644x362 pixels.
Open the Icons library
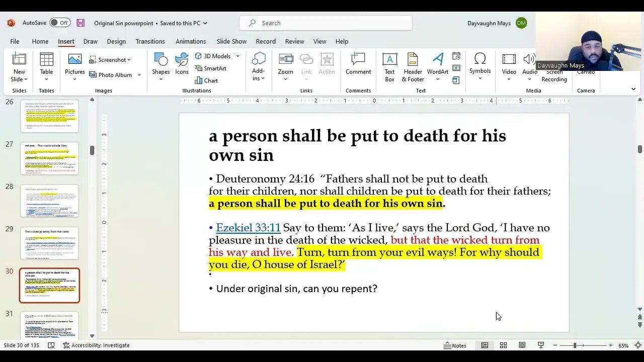(182, 65)
